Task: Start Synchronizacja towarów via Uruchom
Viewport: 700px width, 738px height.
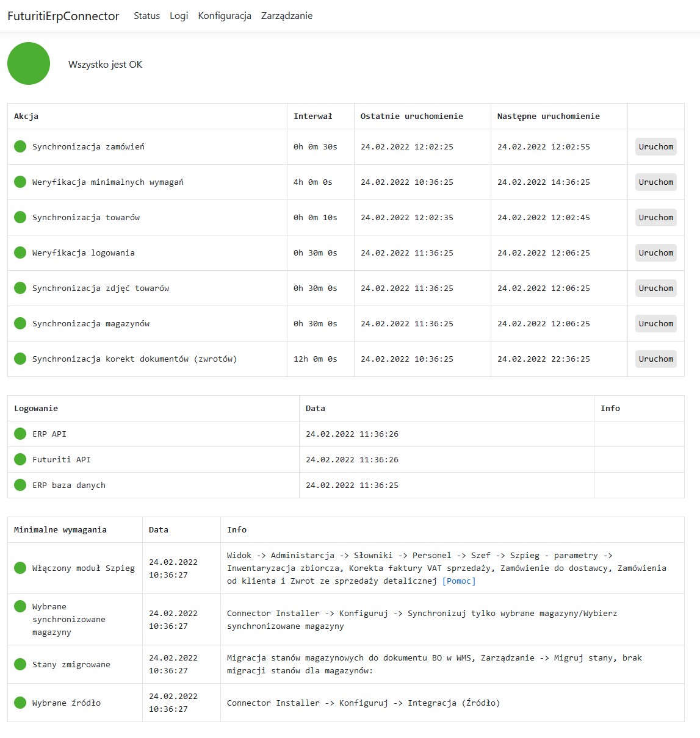Action: [x=655, y=217]
